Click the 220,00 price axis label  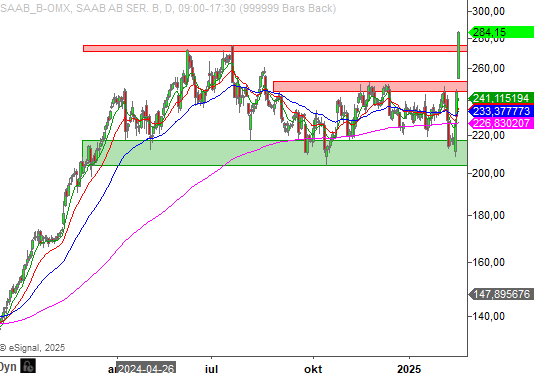point(488,135)
